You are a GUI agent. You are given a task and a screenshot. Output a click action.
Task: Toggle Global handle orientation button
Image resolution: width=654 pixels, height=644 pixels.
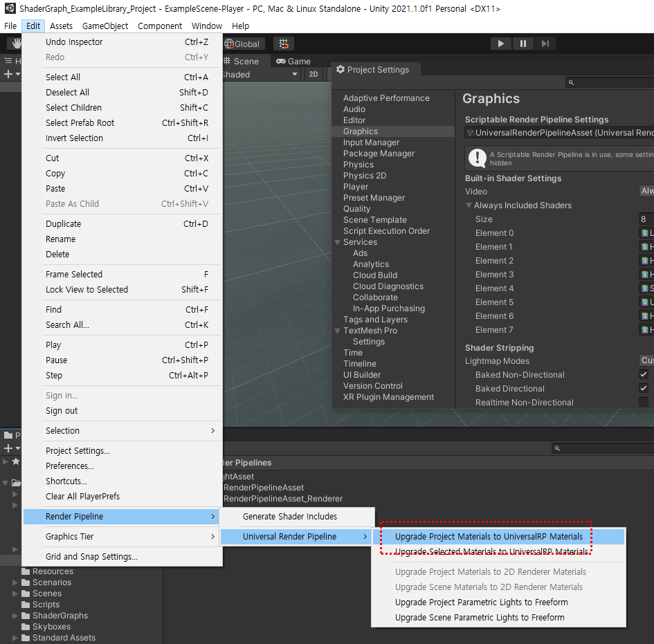click(x=242, y=44)
